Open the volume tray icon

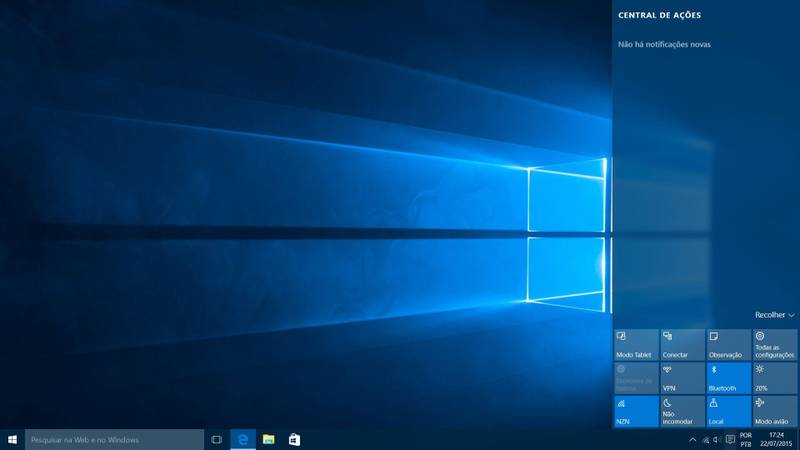tap(717, 440)
